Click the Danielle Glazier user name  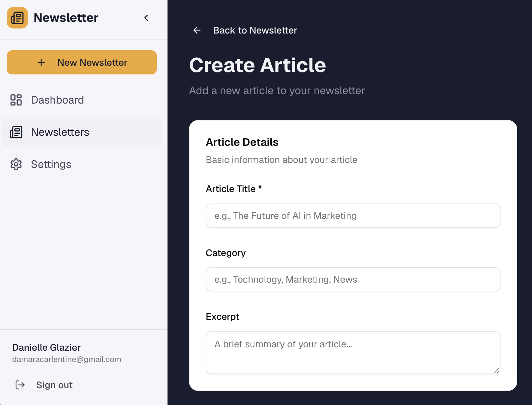46,347
